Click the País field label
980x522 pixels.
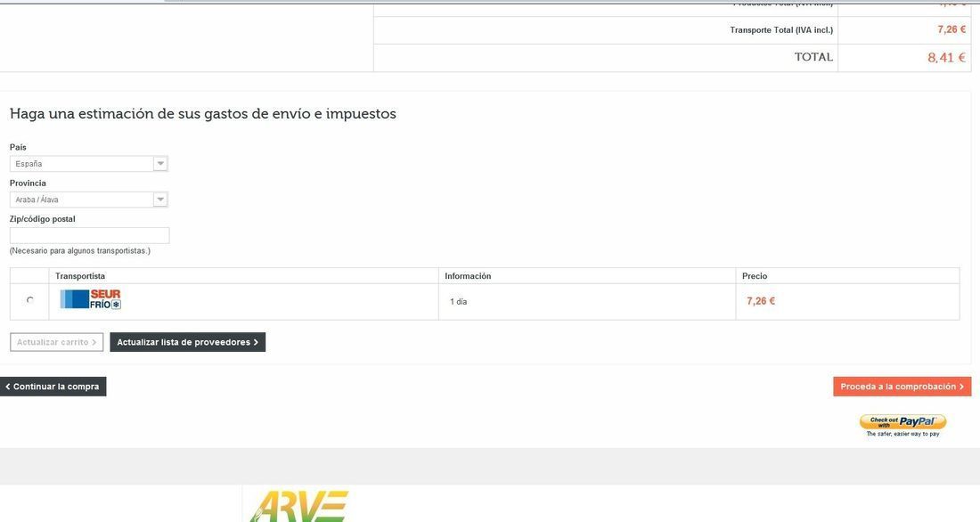[x=18, y=147]
